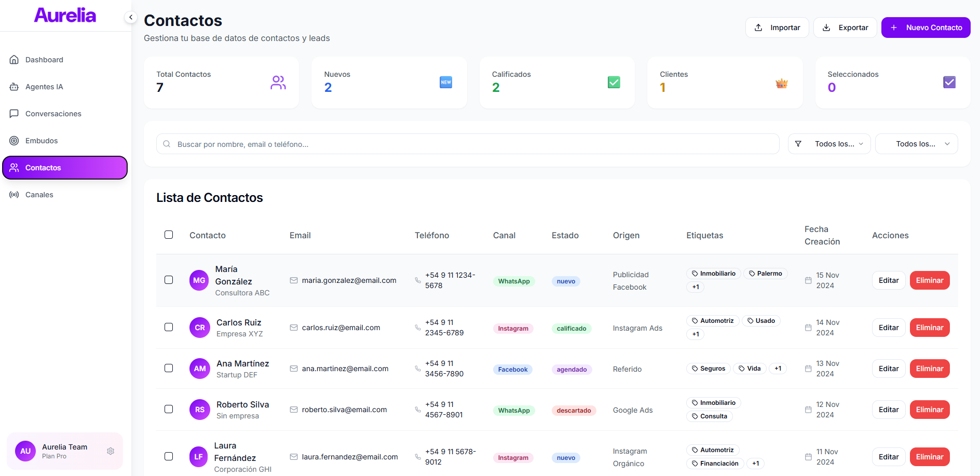Collapse the sidebar with the chevron arrow
The image size is (980, 476).
coord(131,18)
